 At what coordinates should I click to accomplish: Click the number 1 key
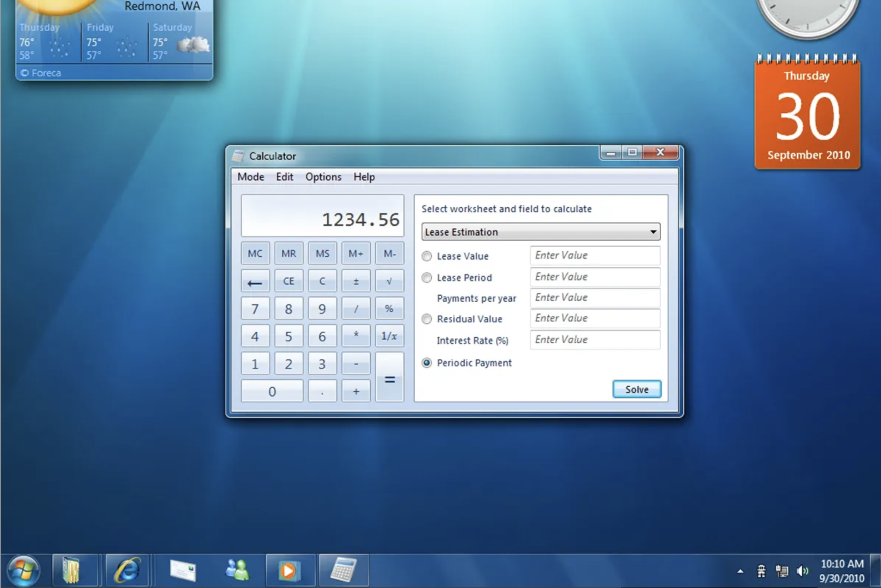[255, 364]
